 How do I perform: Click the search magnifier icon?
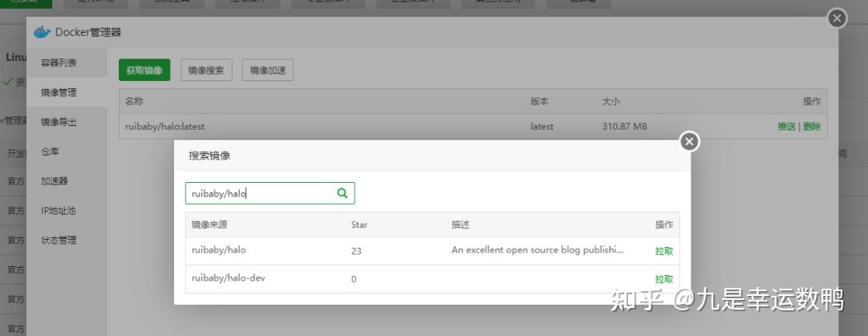click(x=342, y=193)
